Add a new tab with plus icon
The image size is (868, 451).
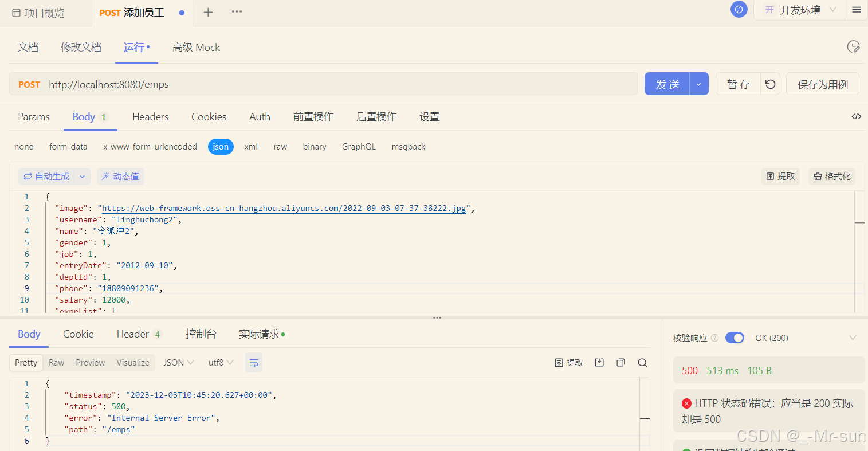[x=208, y=12]
